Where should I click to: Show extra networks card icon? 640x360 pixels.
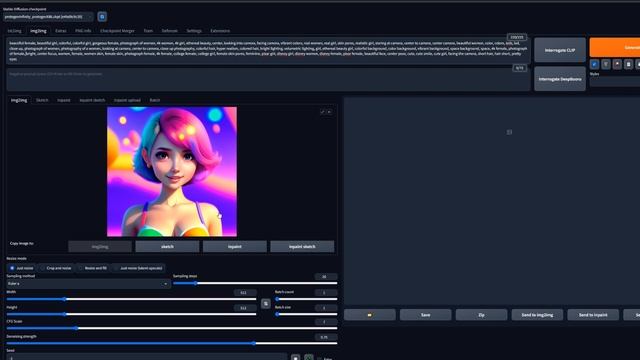pos(617,64)
